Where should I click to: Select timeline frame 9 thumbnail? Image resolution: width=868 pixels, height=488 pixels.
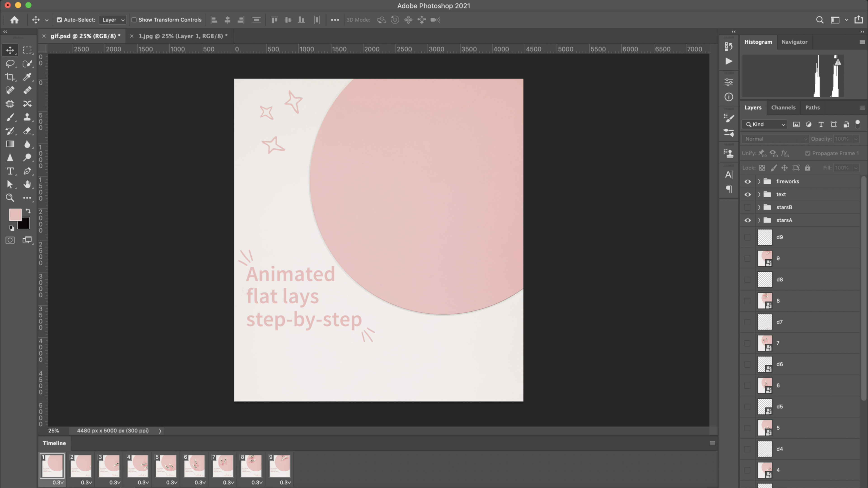[279, 466]
